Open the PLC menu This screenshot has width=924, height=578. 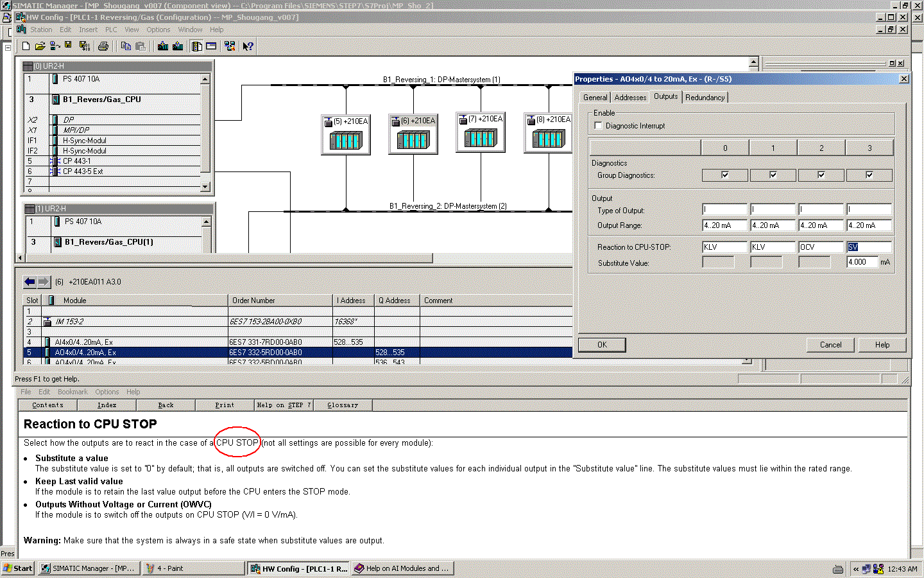click(x=111, y=30)
